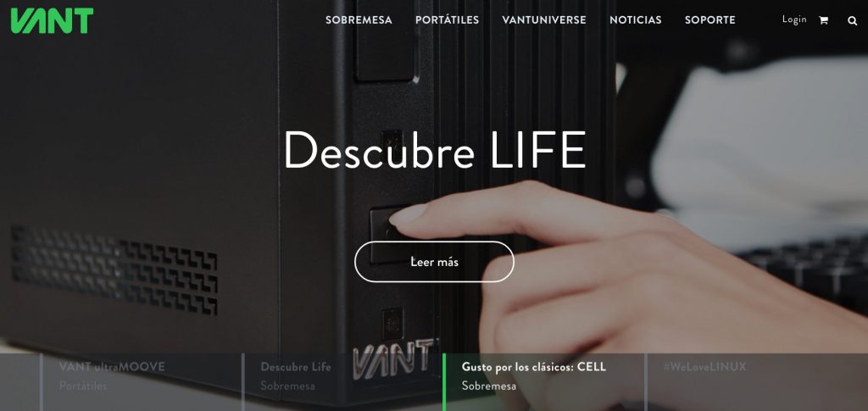Click the VANT logo on computer case
The width and height of the screenshot is (868, 411).
(395, 359)
